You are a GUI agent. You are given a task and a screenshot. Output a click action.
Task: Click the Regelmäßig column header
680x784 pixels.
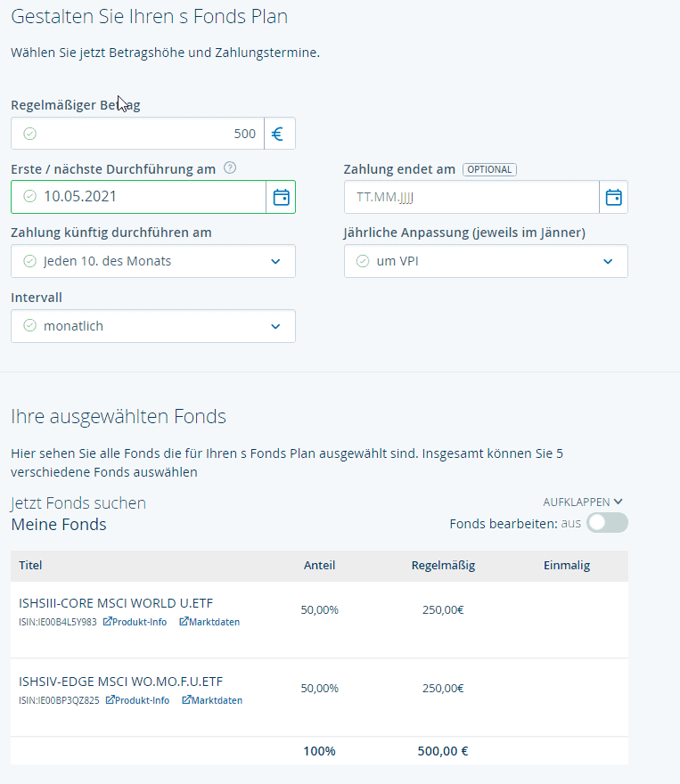pyautogui.click(x=443, y=565)
